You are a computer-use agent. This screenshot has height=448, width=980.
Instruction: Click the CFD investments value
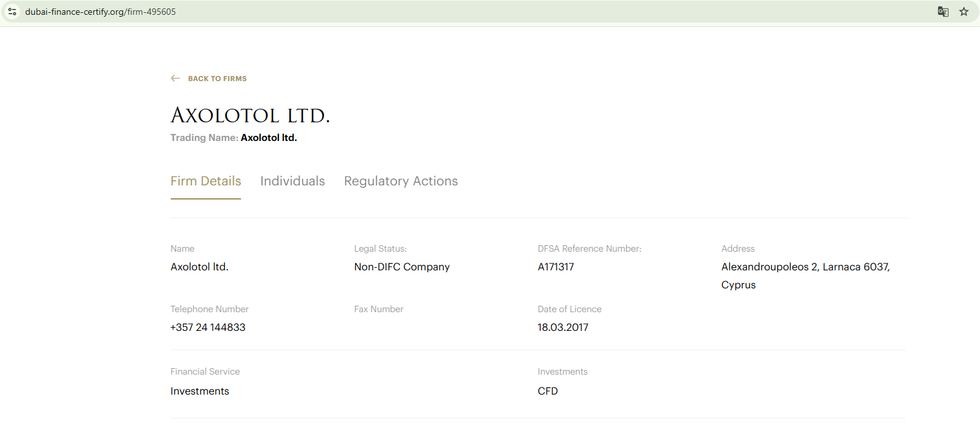(548, 391)
